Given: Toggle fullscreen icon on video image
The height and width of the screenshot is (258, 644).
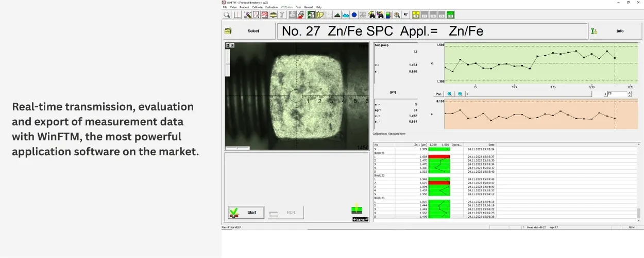Looking at the screenshot, I should [x=228, y=45].
